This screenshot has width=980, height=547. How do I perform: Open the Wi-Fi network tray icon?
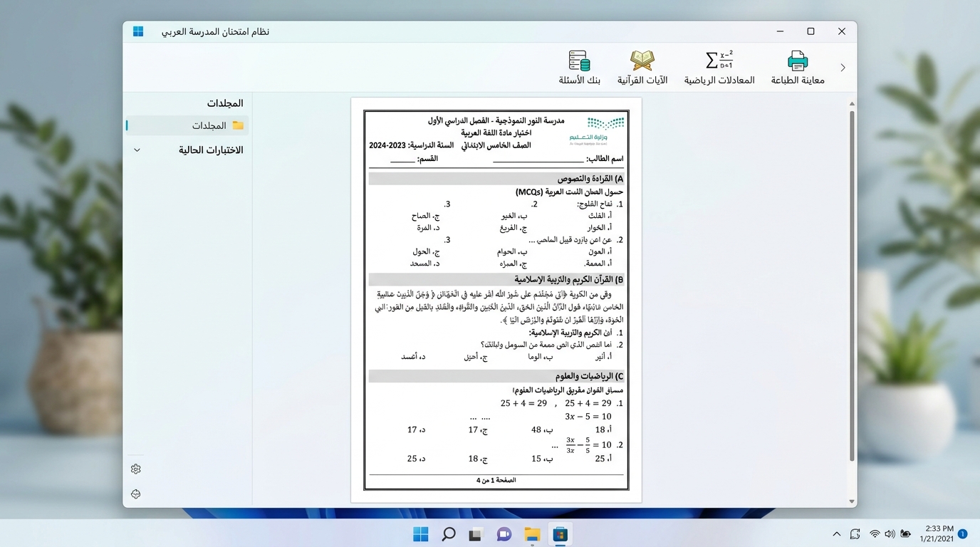875,534
